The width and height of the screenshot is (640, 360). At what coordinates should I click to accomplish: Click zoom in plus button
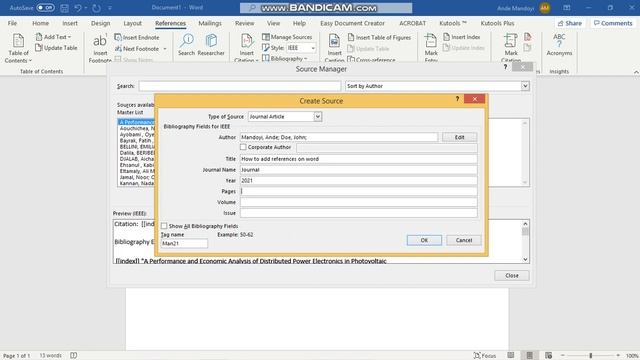point(618,356)
